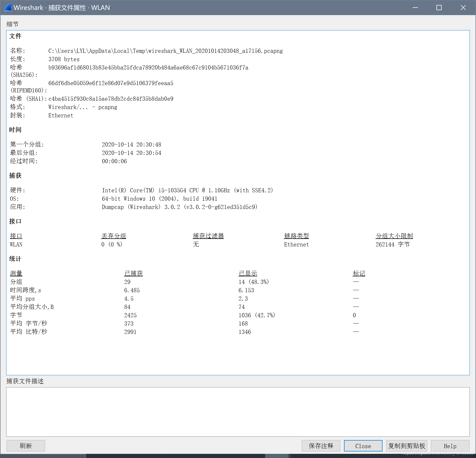
Task: Click inside the 捕获文件描述 comment text box
Action: [x=238, y=412]
